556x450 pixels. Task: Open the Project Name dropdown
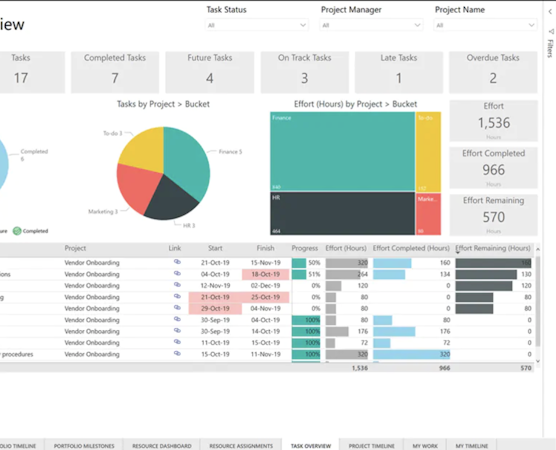[485, 25]
